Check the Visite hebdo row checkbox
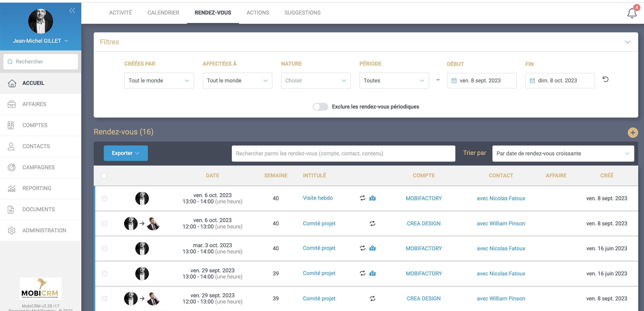This screenshot has width=644, height=311. [x=105, y=198]
